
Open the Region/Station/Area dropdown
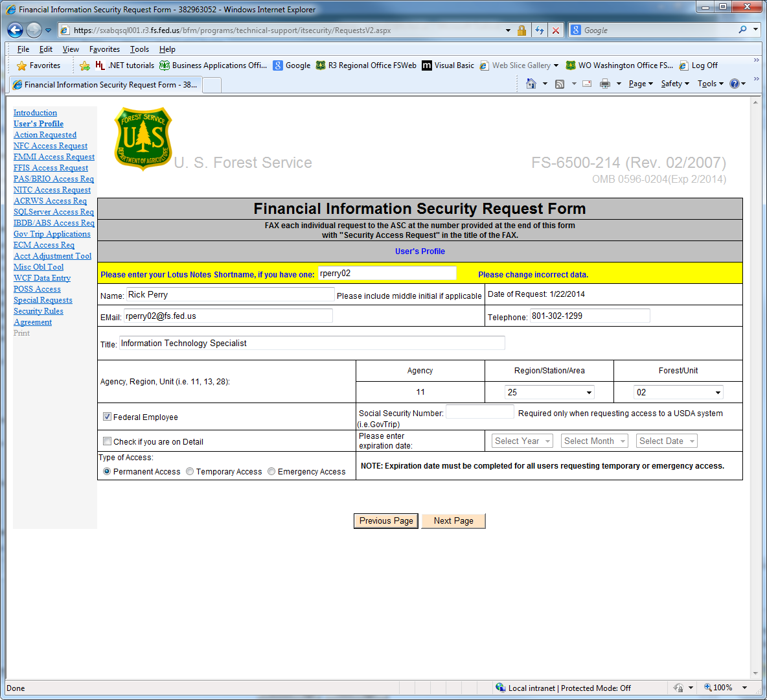pos(549,392)
